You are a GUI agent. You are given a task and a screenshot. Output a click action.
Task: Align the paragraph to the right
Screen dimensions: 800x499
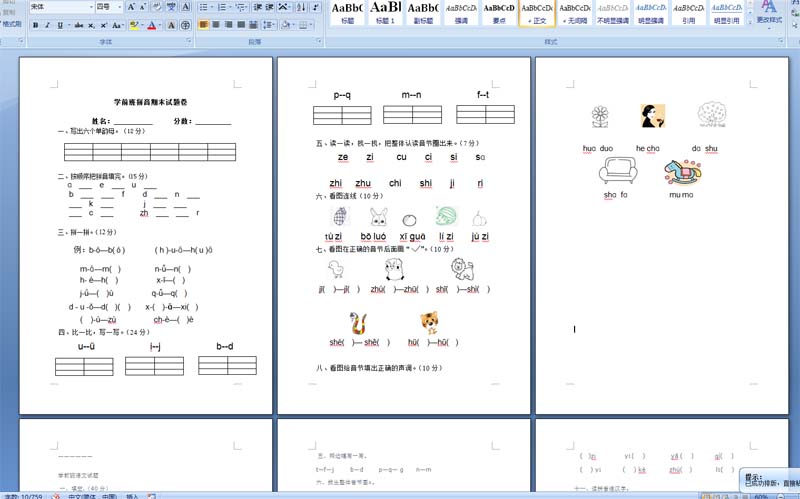click(x=229, y=25)
